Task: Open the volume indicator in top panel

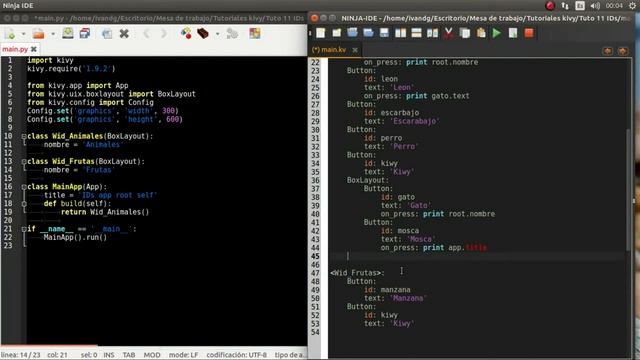Action: tap(595, 5)
